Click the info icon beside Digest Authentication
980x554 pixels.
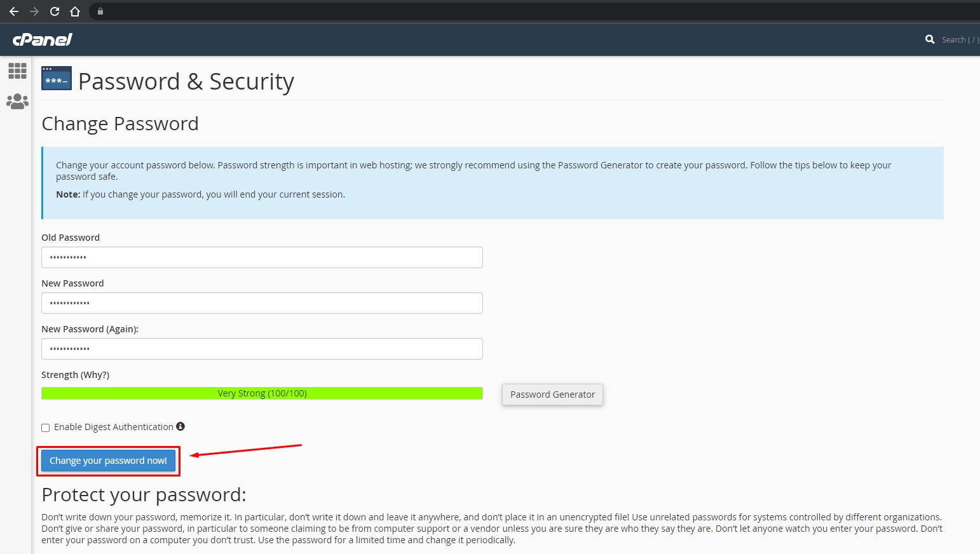(x=180, y=426)
